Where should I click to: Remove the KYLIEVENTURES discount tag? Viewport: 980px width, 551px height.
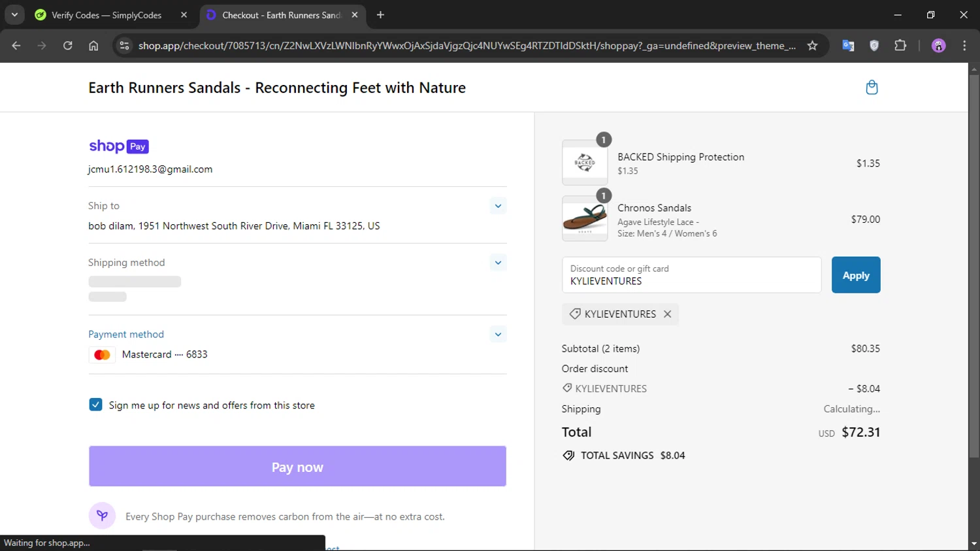click(667, 314)
